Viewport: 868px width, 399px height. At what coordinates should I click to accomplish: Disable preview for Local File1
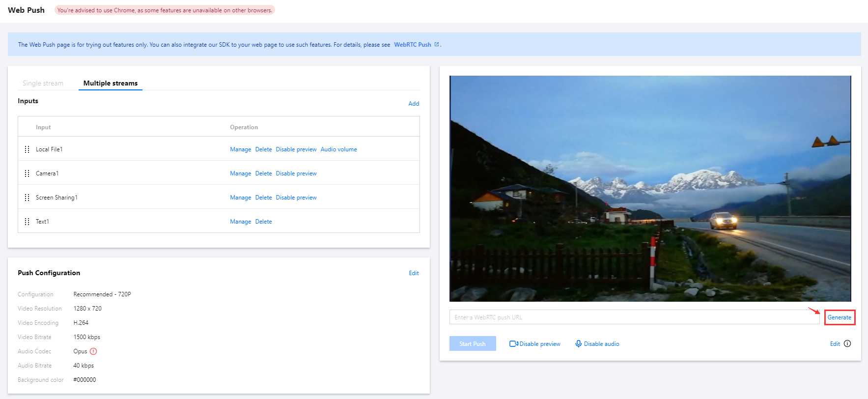296,149
